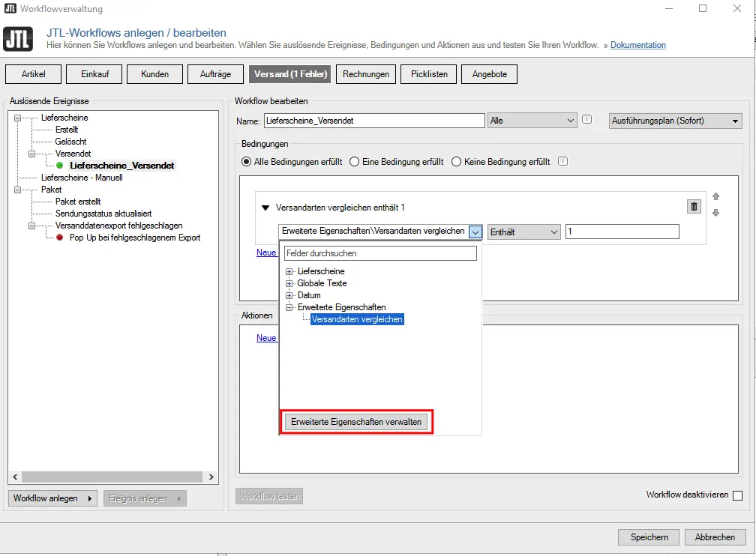
Task: Collapse the condition disclosure triangle
Action: 265,208
